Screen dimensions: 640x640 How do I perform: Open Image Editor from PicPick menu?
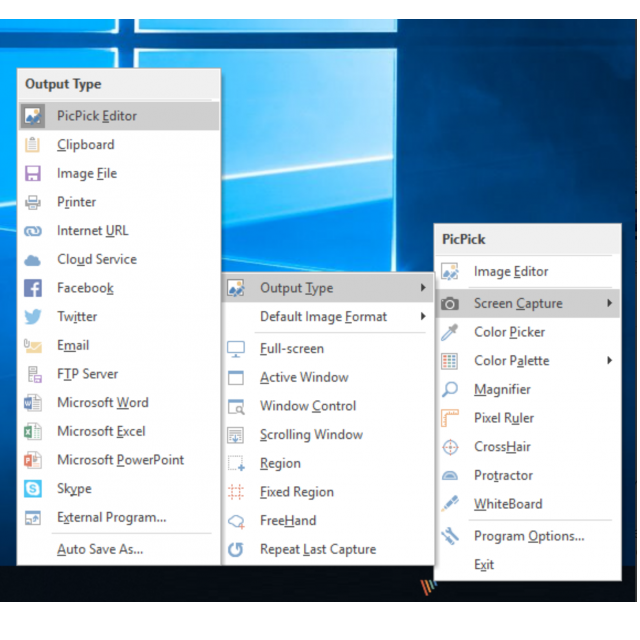(528, 271)
